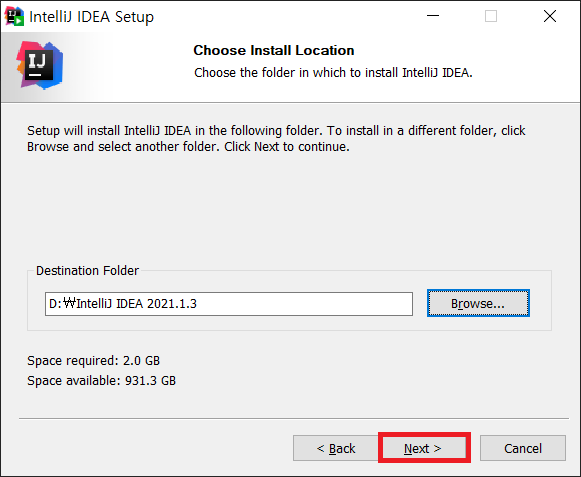Image resolution: width=581 pixels, height=477 pixels.
Task: Click the 'Destination Folder' group label
Action: 87,271
